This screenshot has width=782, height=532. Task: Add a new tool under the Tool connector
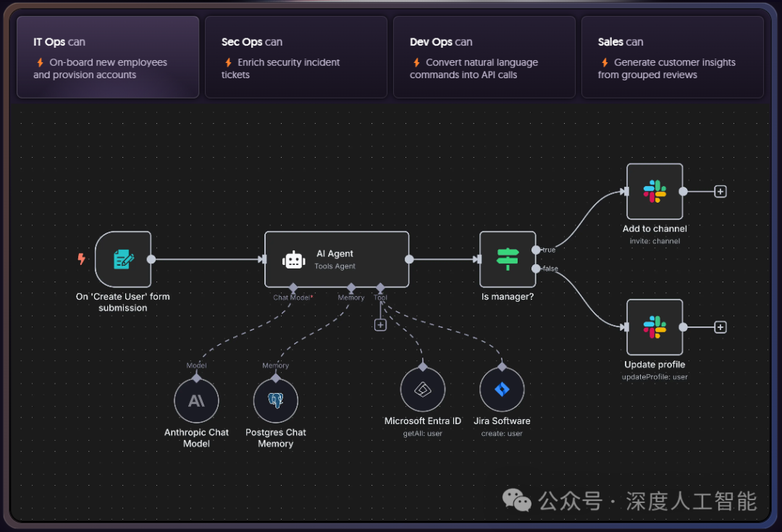point(381,325)
